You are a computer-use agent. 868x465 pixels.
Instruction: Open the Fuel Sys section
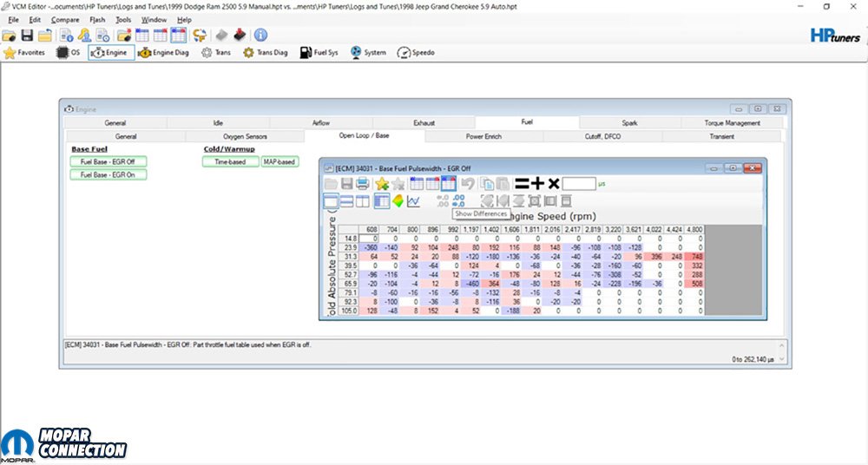tap(319, 53)
